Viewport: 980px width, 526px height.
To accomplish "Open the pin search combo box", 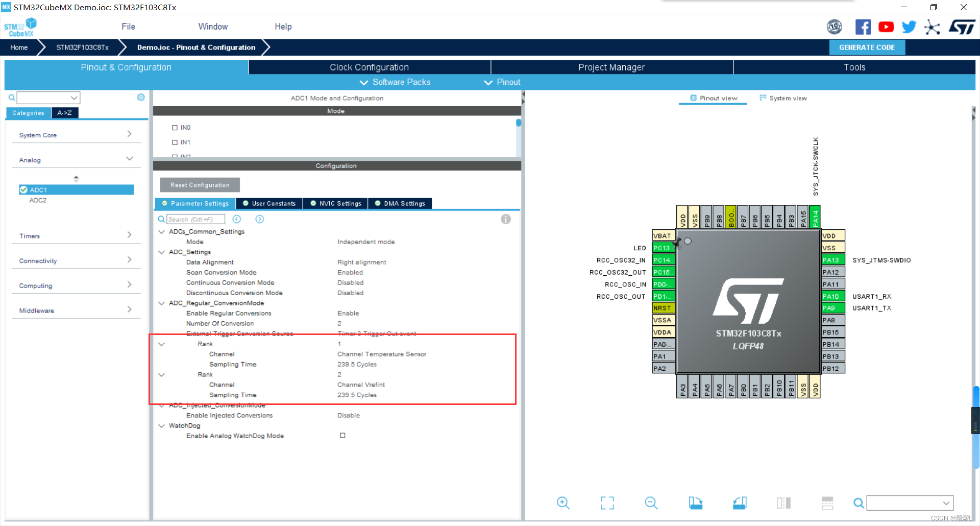I will coord(910,503).
